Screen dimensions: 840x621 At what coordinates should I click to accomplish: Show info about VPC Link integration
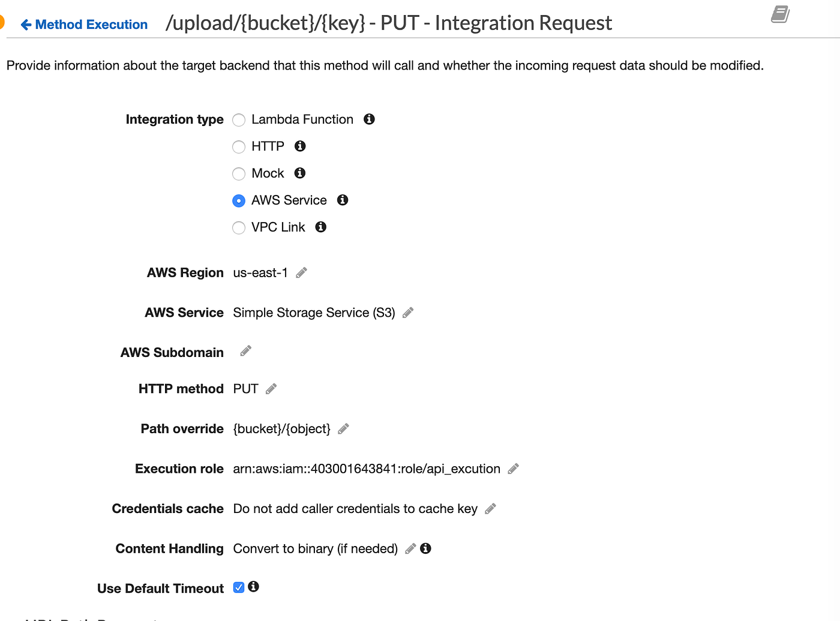pyautogui.click(x=320, y=227)
